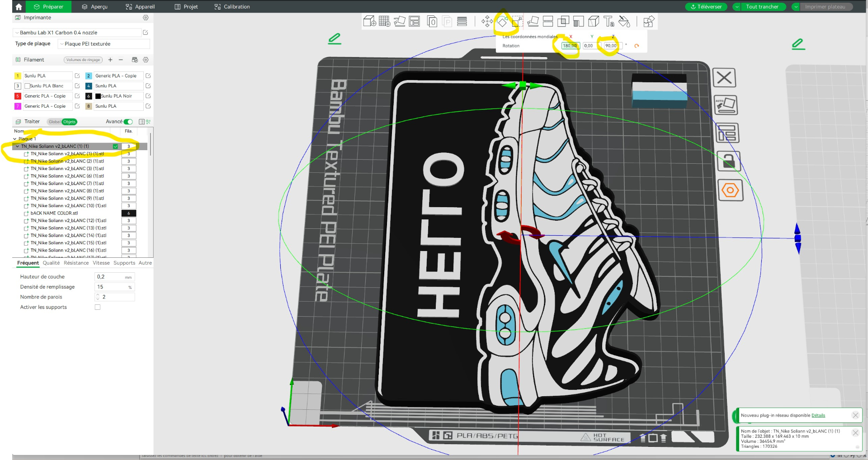Open filament 1 Sunlu PLA dropdown
The image size is (868, 460).
pos(47,76)
